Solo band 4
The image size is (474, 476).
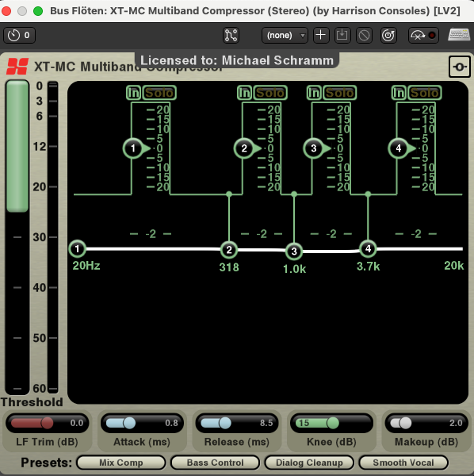pos(425,93)
